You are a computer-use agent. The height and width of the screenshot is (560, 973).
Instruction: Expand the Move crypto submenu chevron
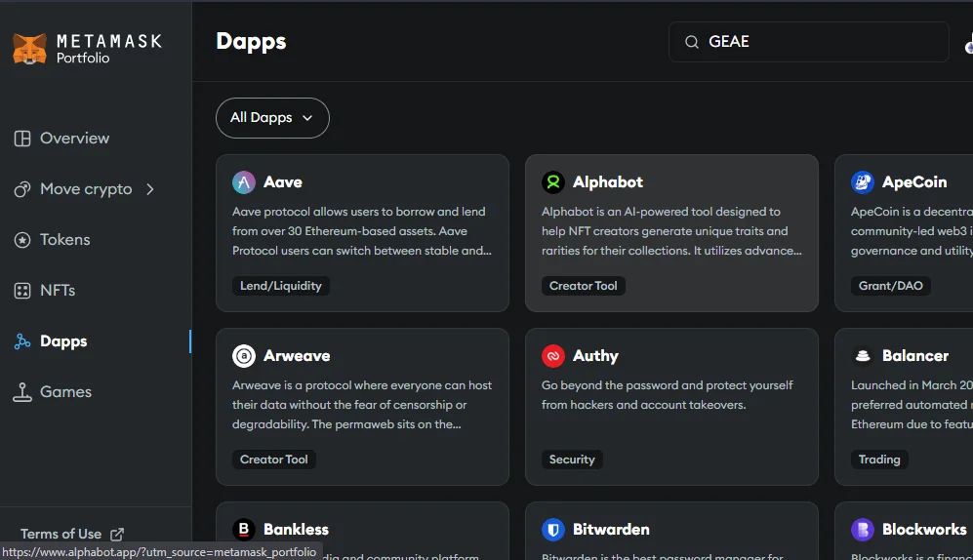pyautogui.click(x=150, y=189)
